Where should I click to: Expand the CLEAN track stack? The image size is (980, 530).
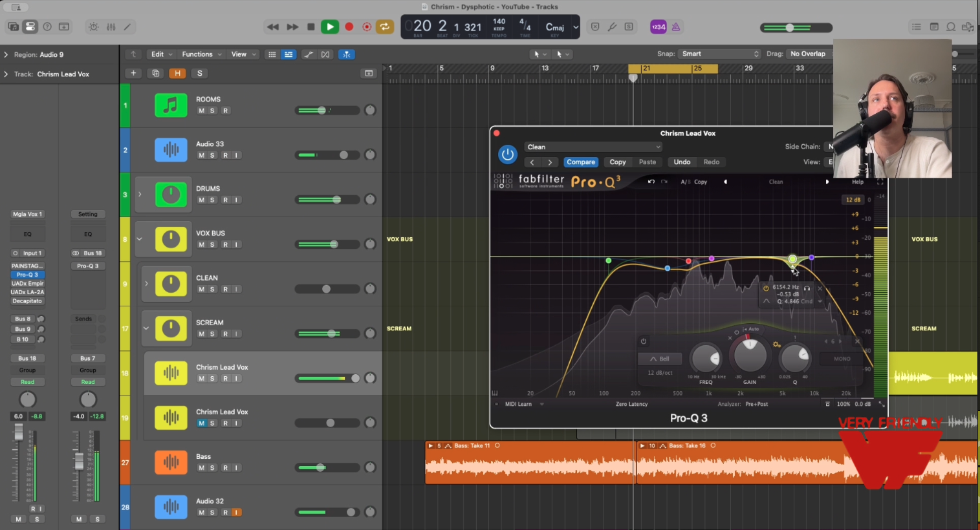click(x=146, y=283)
